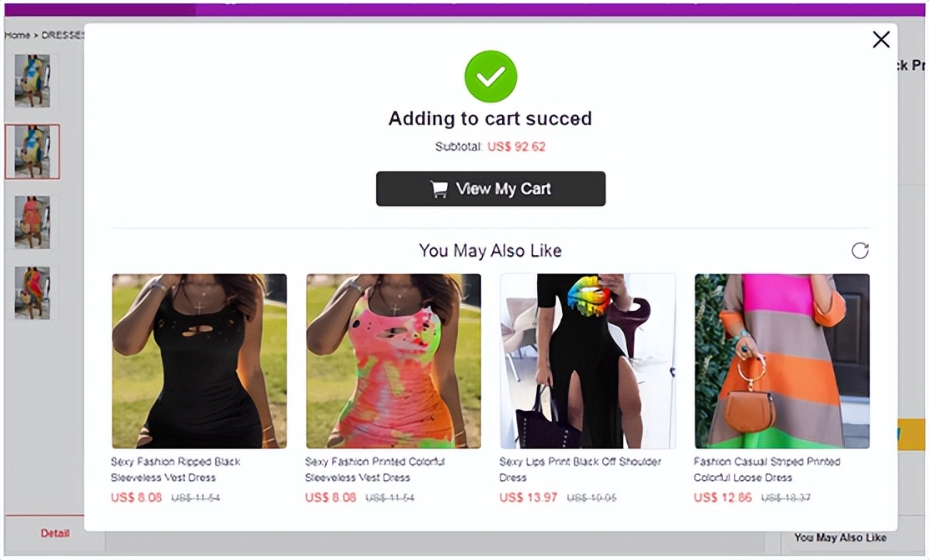Click the Fashion Casual Striped Printed Colorful Loose Dress title

click(x=766, y=469)
